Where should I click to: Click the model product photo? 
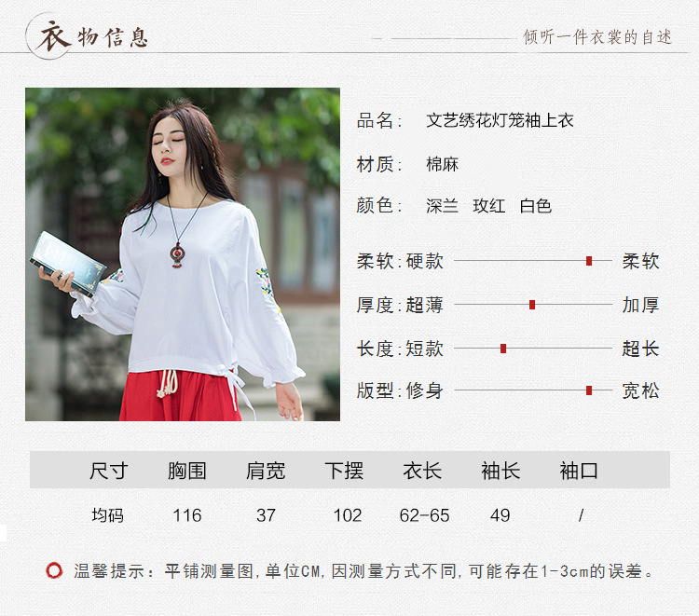tap(183, 254)
